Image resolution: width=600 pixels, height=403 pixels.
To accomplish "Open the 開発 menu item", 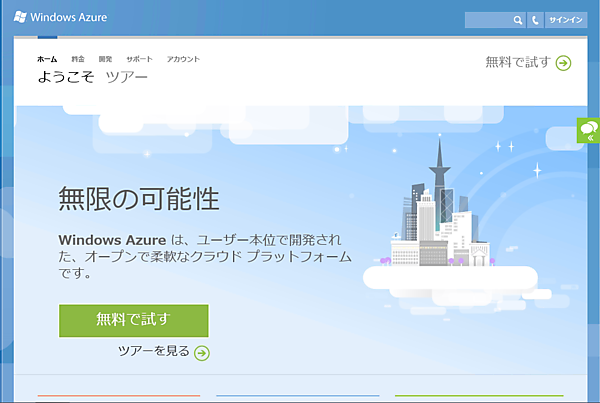I will coord(106,59).
